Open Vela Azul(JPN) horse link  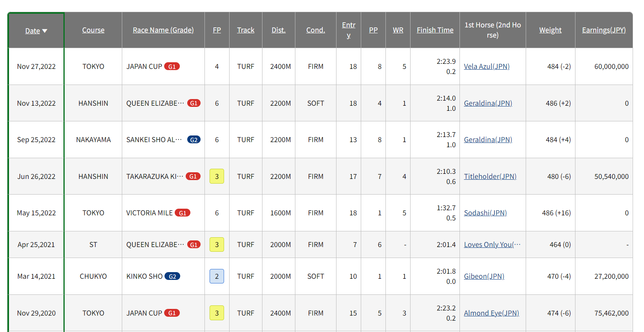click(x=487, y=67)
